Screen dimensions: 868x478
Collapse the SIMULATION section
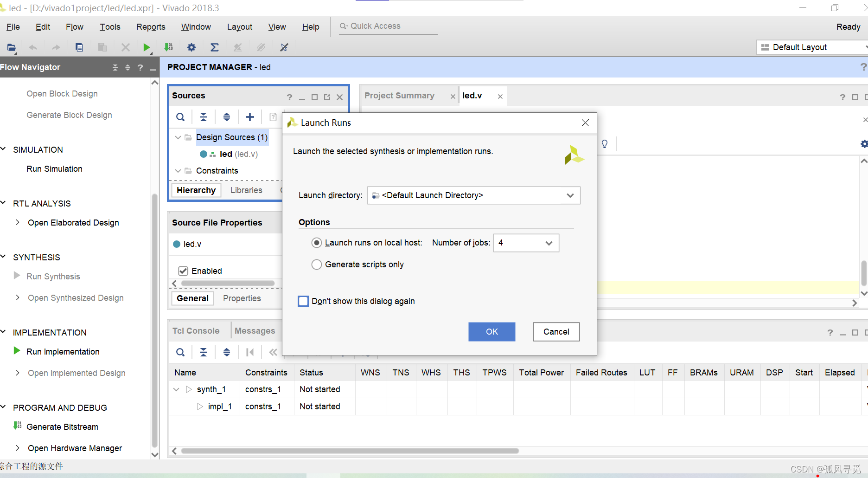click(x=3, y=149)
